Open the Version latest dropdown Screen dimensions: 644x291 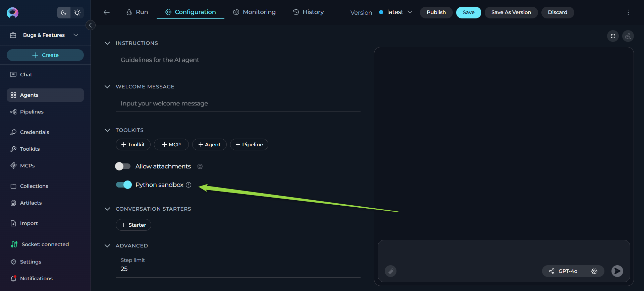click(396, 12)
